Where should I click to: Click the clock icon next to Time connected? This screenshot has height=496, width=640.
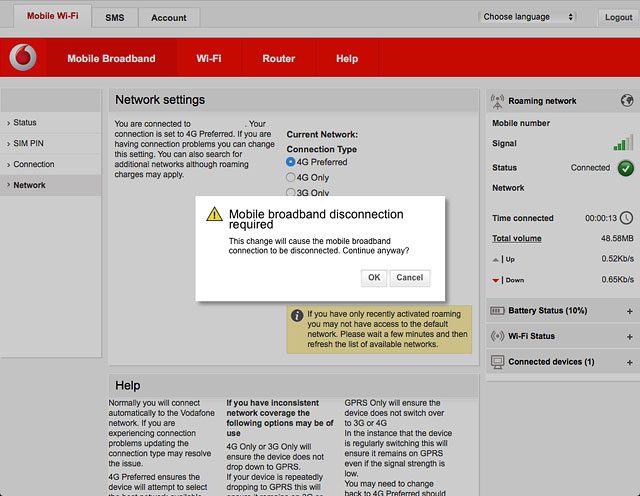pos(626,218)
